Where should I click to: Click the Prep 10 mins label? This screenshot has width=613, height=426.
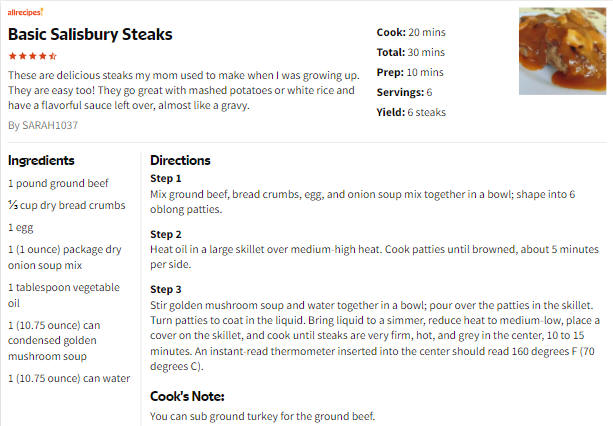click(410, 72)
